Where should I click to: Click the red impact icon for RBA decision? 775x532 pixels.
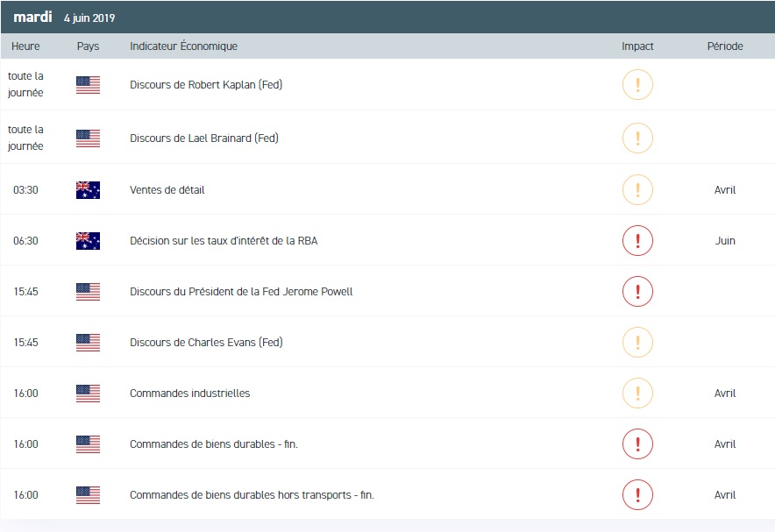coord(637,241)
